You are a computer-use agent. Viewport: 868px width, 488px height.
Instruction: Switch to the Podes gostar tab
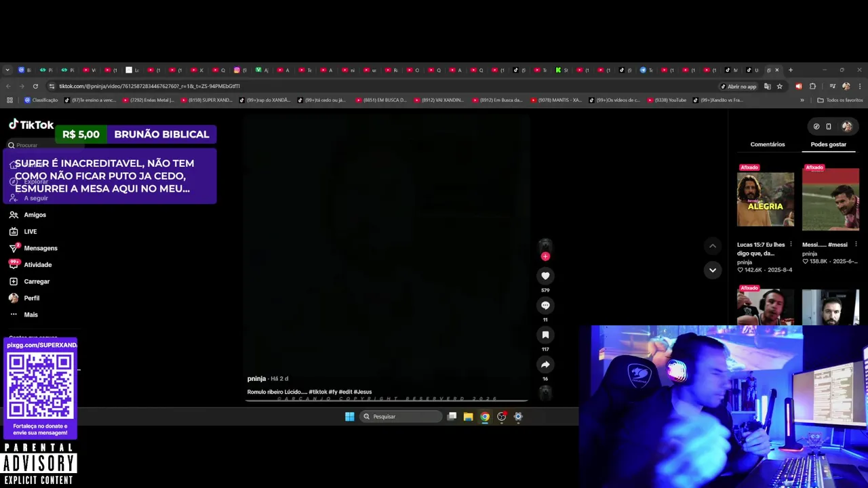829,144
